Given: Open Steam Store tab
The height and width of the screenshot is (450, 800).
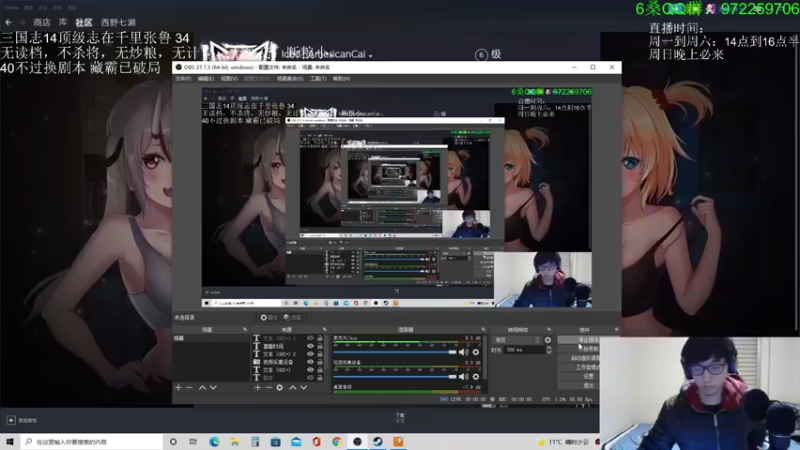Looking at the screenshot, I should coord(42,22).
